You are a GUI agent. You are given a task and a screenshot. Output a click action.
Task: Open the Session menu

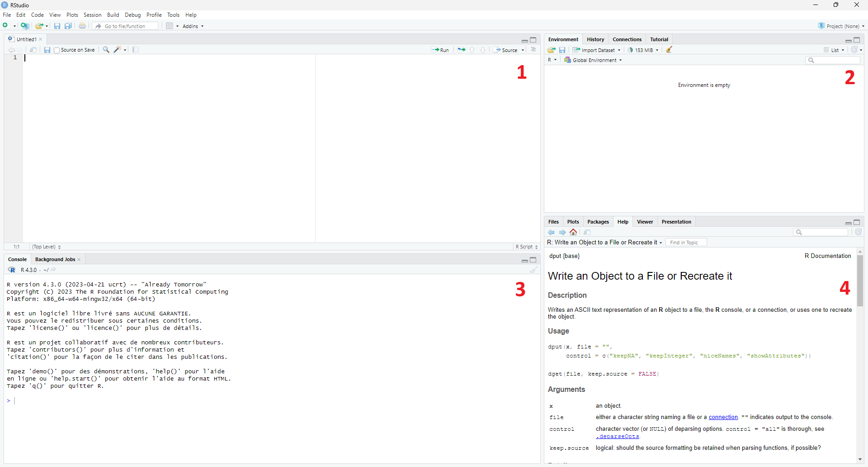(92, 15)
